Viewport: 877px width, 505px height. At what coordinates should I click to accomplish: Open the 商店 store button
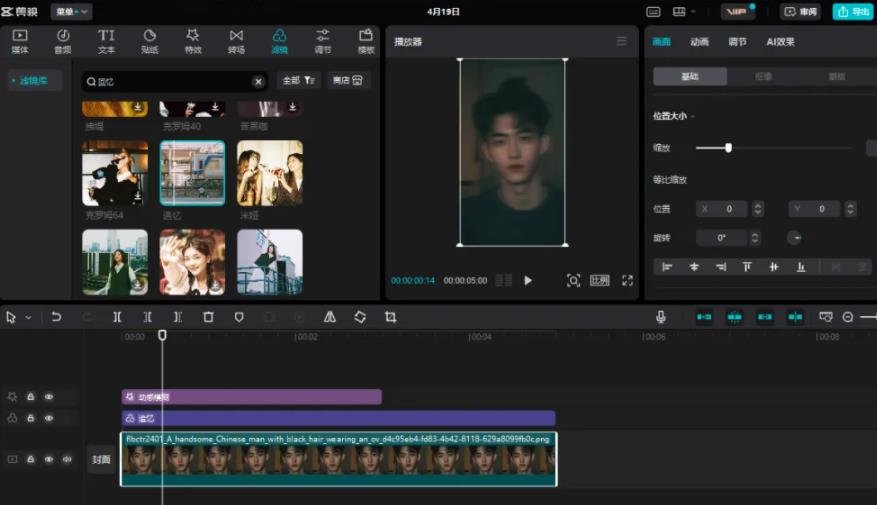[x=347, y=81]
